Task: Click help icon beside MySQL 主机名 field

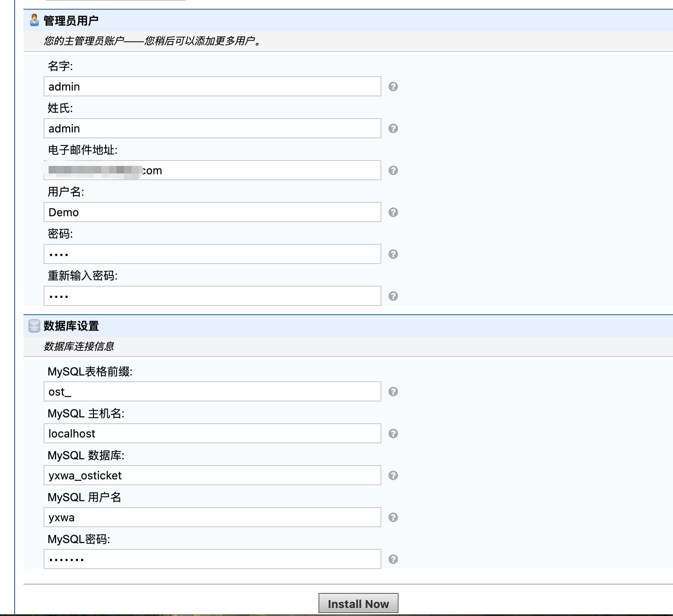Action: [393, 434]
